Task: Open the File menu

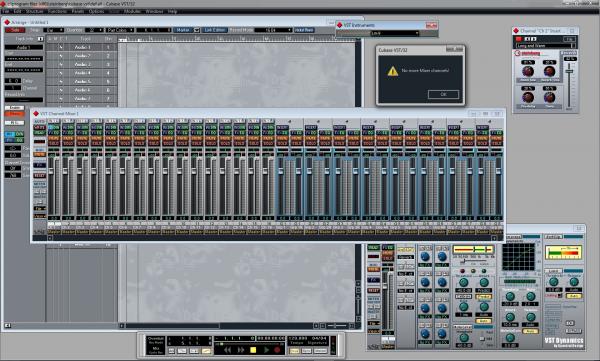Action: [x=5, y=11]
